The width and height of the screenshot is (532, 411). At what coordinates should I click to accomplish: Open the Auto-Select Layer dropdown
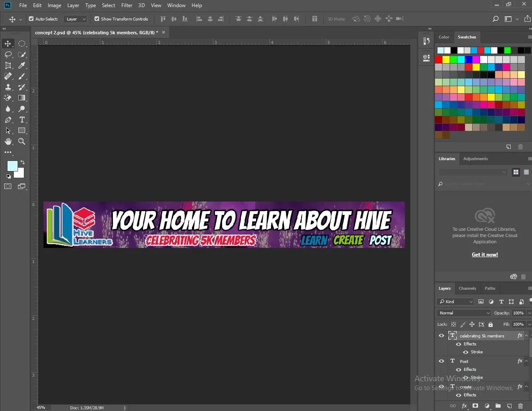point(75,19)
